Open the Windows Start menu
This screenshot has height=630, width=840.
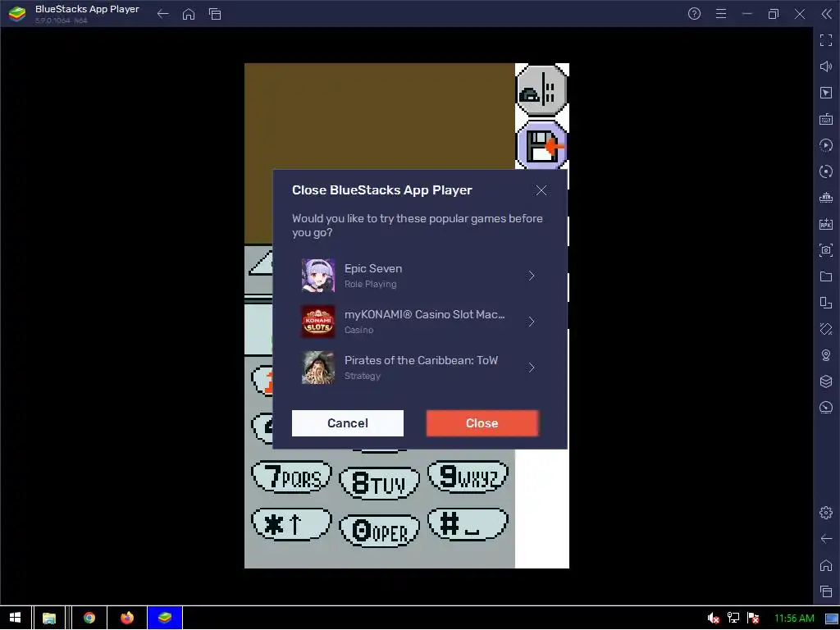coord(15,618)
